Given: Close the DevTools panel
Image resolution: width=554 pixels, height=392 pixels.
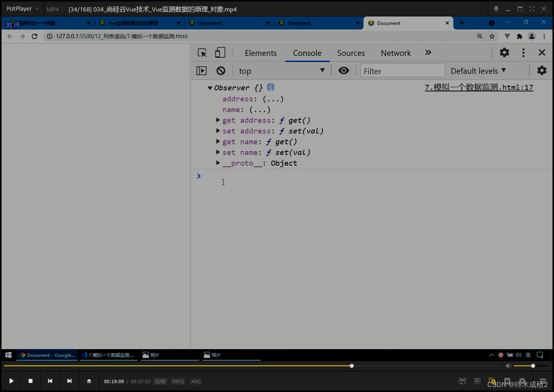Looking at the screenshot, I should [x=542, y=53].
